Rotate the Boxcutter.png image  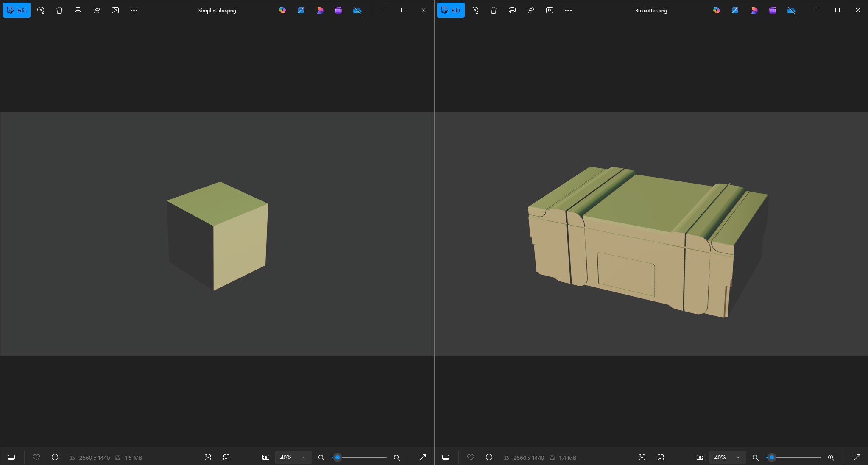pyautogui.click(x=475, y=10)
